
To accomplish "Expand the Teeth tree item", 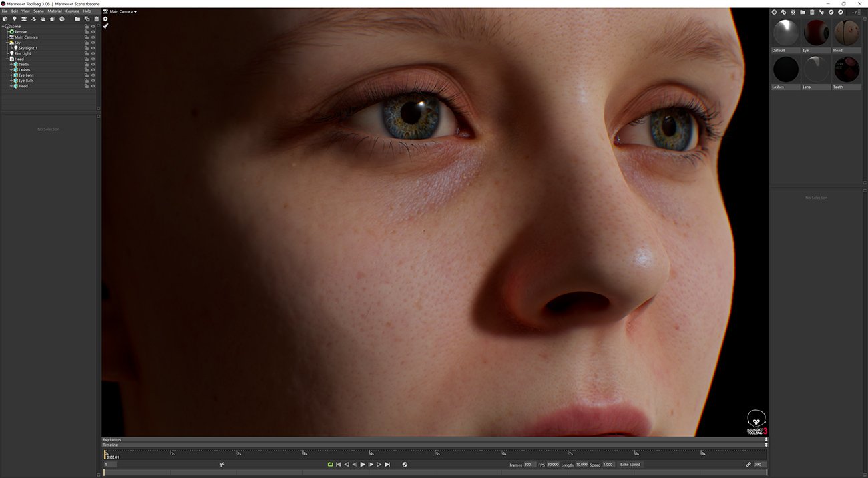I will pyautogui.click(x=11, y=65).
